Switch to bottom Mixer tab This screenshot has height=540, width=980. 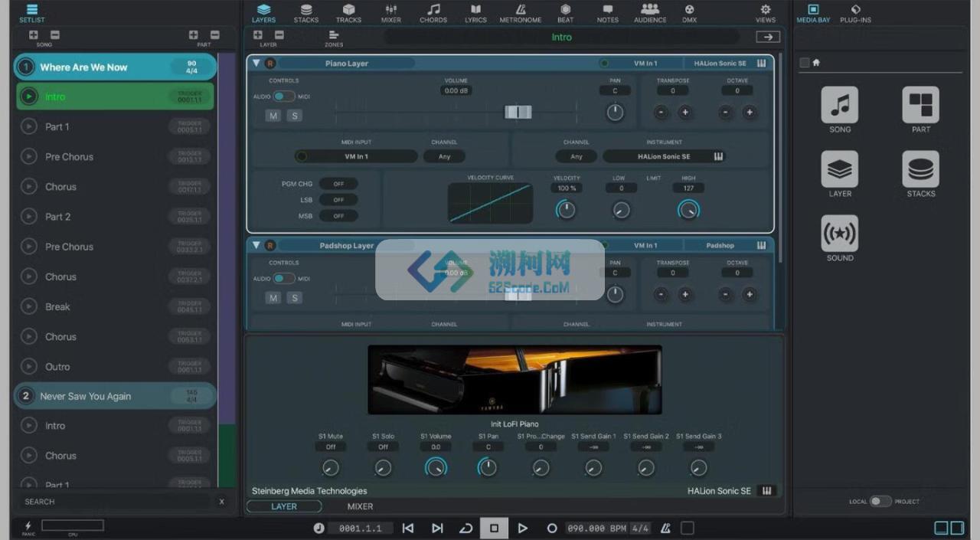(x=360, y=506)
